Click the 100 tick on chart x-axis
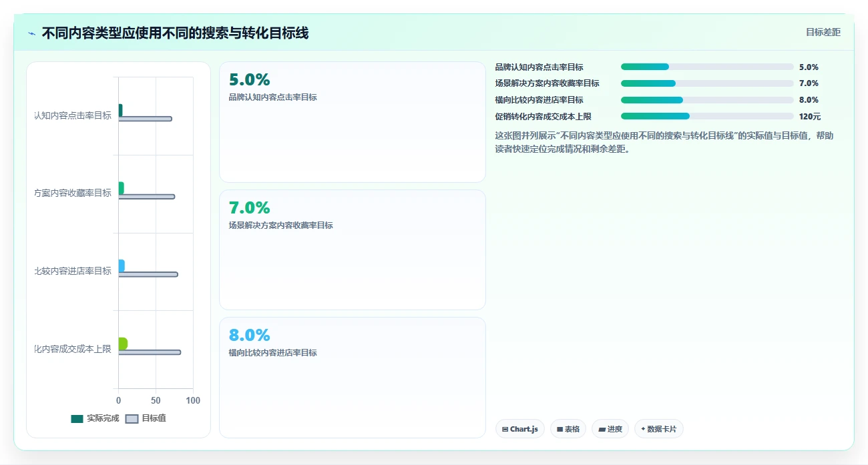The height and width of the screenshot is (465, 868). click(x=193, y=400)
